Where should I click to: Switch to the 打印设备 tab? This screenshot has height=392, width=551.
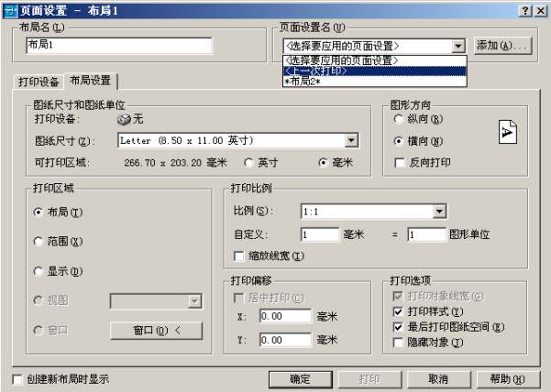pos(39,82)
